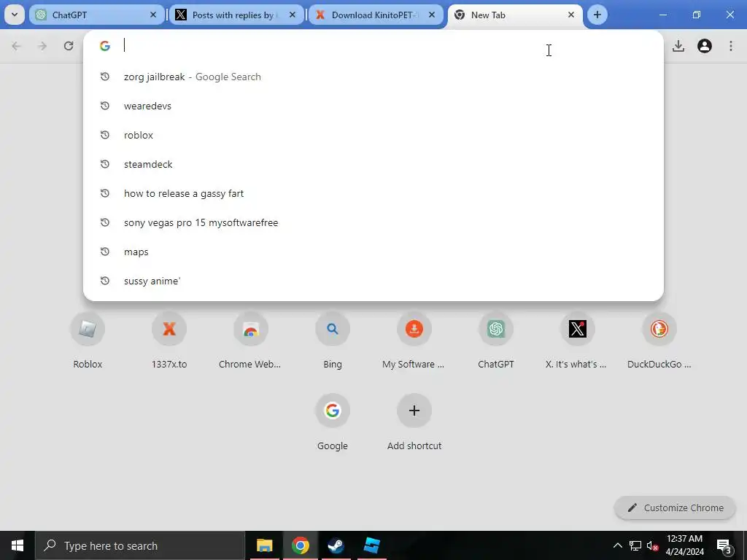Open the Windows Start menu
Viewport: 747px width, 560px height.
click(18, 545)
